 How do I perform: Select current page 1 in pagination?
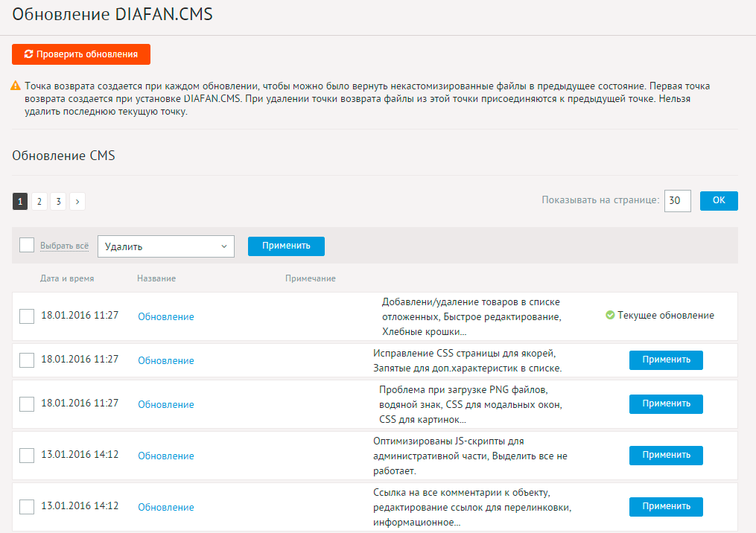(20, 202)
